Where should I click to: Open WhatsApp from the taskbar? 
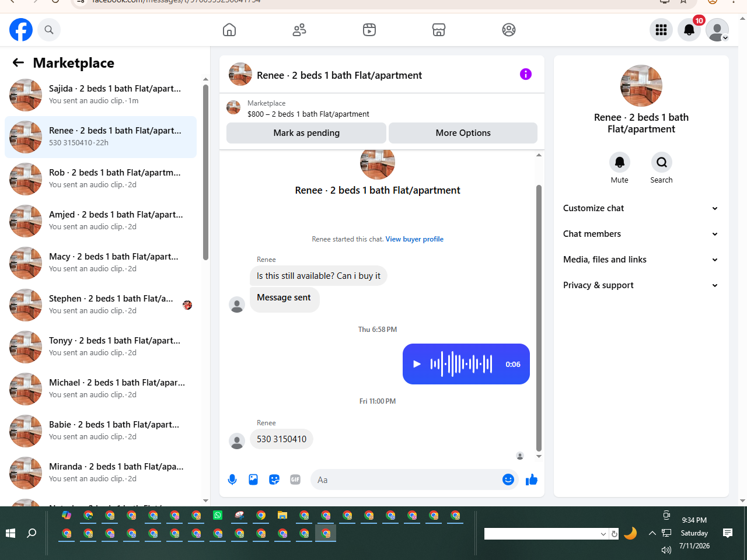point(218,515)
